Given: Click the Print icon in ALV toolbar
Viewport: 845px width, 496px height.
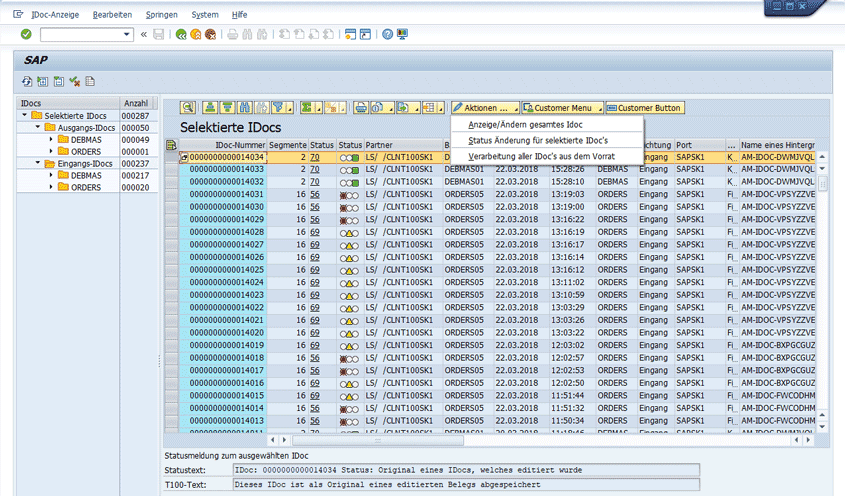Looking at the screenshot, I should [x=361, y=108].
